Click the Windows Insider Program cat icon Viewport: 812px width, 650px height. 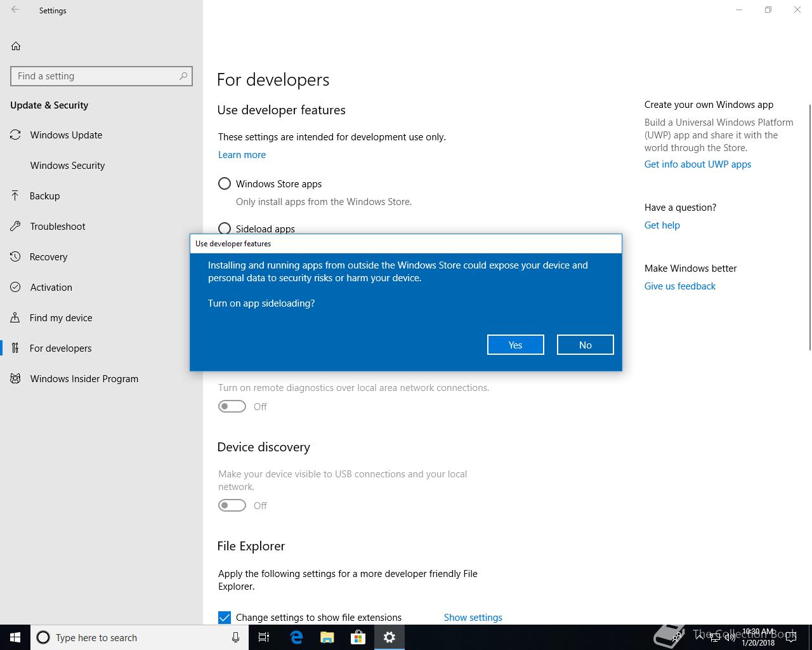(x=15, y=379)
